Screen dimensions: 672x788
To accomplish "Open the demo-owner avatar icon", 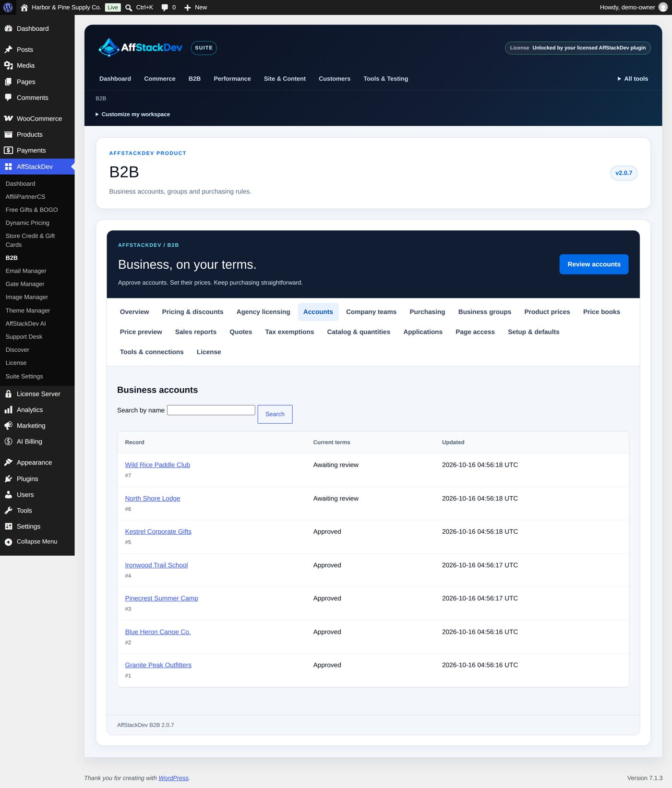I will coord(663,7).
